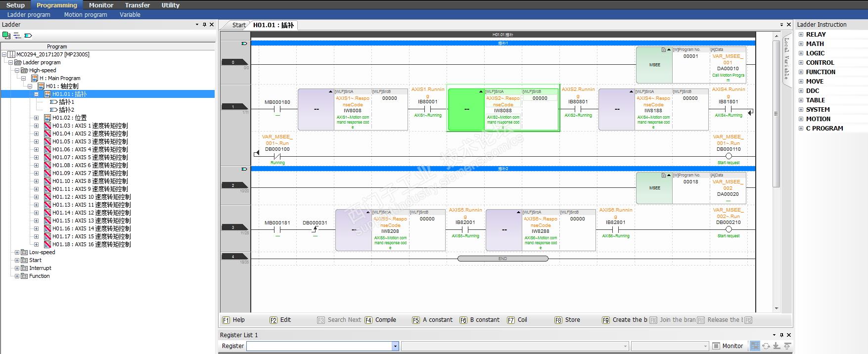
Task: Collapse the MC0294_20171207 root node
Action: (4, 54)
